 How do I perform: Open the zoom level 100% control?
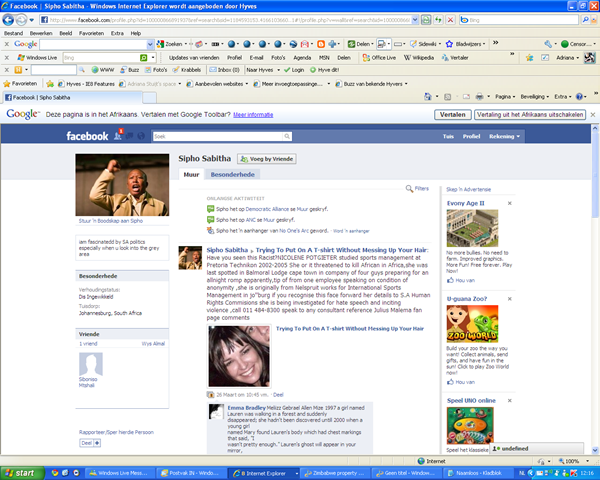tap(572, 461)
